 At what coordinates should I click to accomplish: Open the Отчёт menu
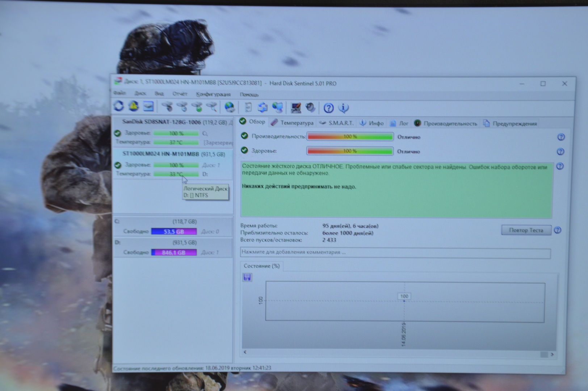pos(180,94)
